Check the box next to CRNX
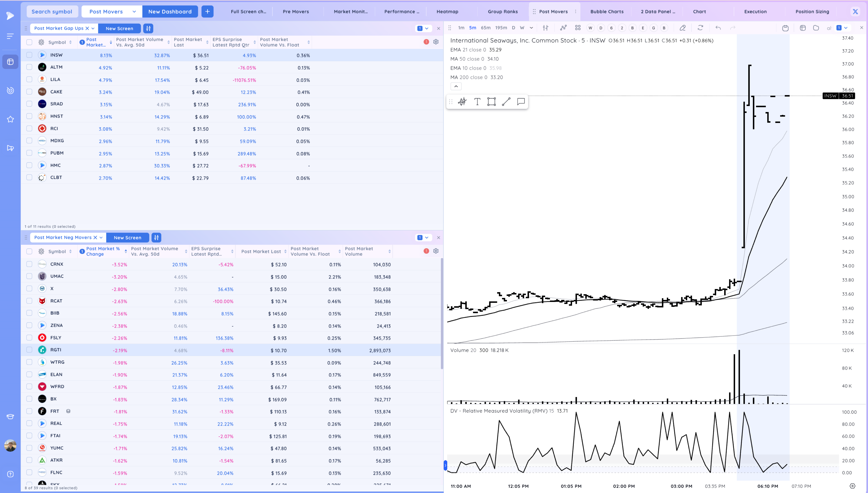Image resolution: width=868 pixels, height=493 pixels. click(30, 264)
